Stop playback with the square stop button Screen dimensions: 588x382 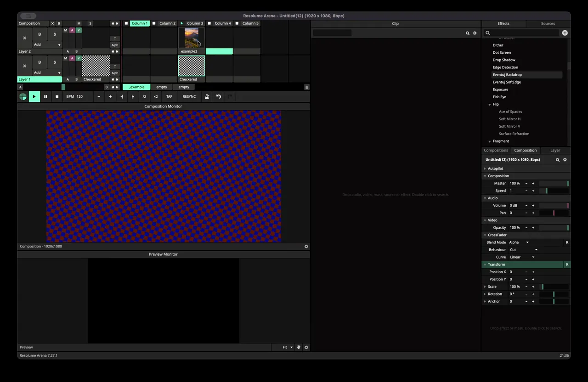(57, 96)
